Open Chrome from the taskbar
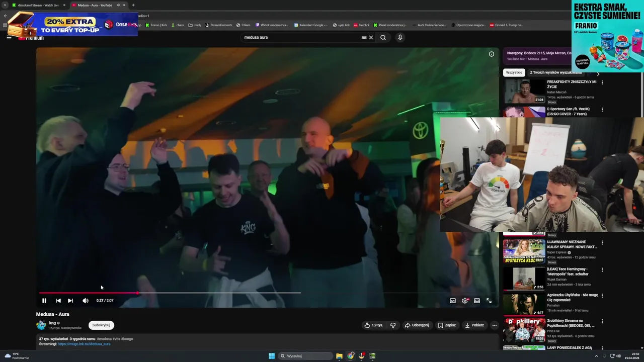 351,356
